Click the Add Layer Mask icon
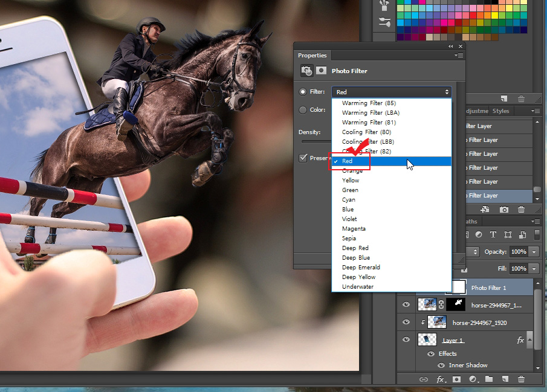This screenshot has width=547, height=392. click(456, 379)
